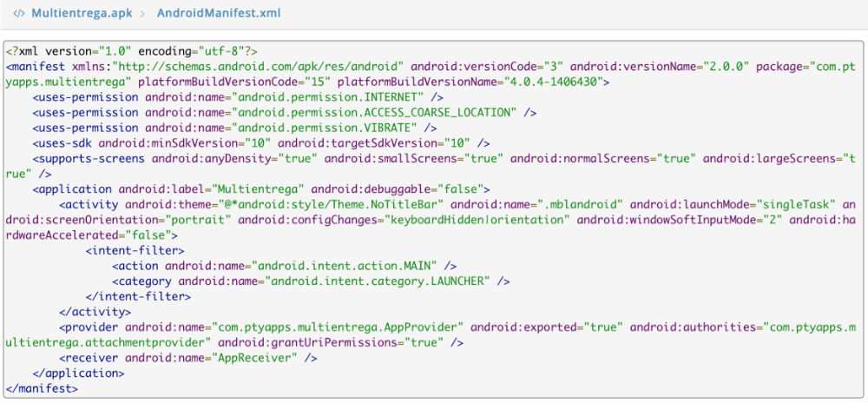The height and width of the screenshot is (403, 868).
Task: Click the XML version declaration line
Action: [131, 51]
